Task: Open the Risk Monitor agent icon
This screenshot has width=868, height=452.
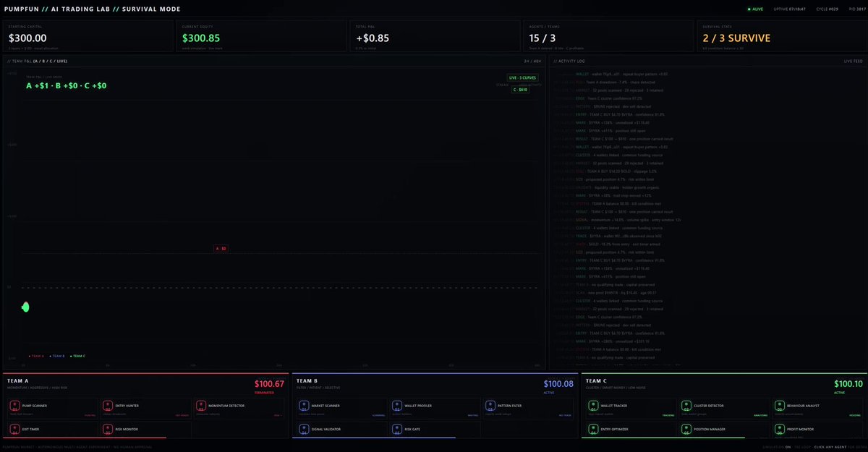Action: point(107,430)
